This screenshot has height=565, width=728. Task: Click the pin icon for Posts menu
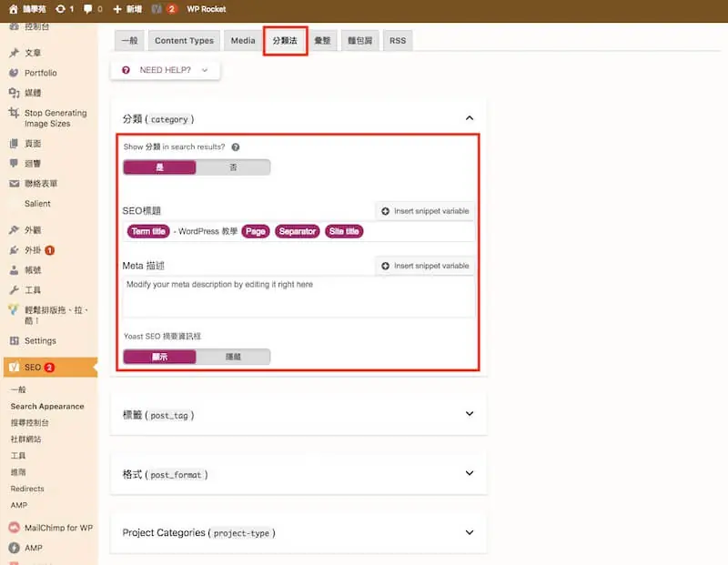[x=14, y=53]
